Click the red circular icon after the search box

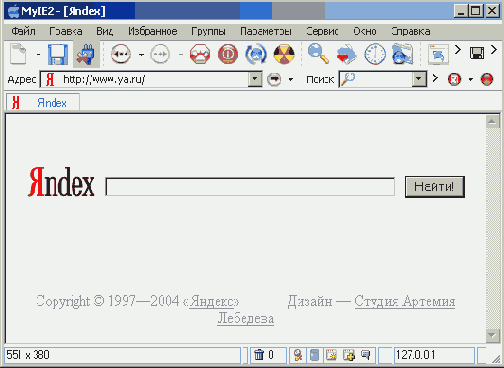pyautogui.click(x=454, y=79)
